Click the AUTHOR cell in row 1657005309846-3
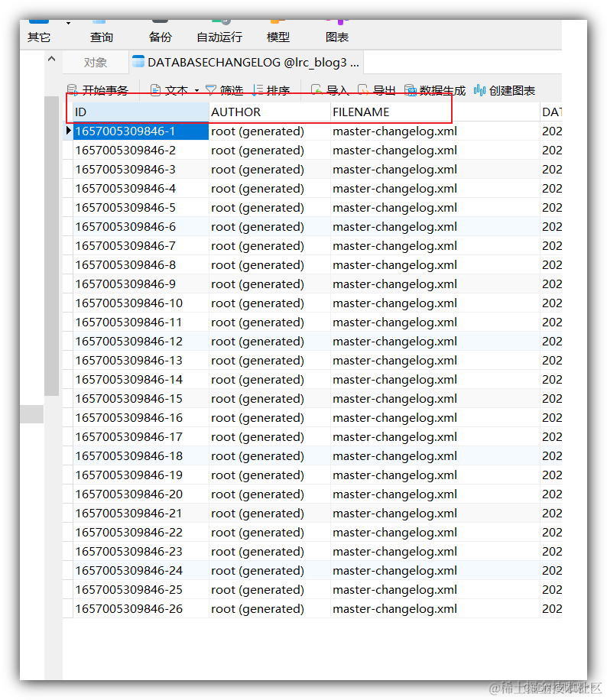The height and width of the screenshot is (700, 607). 270,170
